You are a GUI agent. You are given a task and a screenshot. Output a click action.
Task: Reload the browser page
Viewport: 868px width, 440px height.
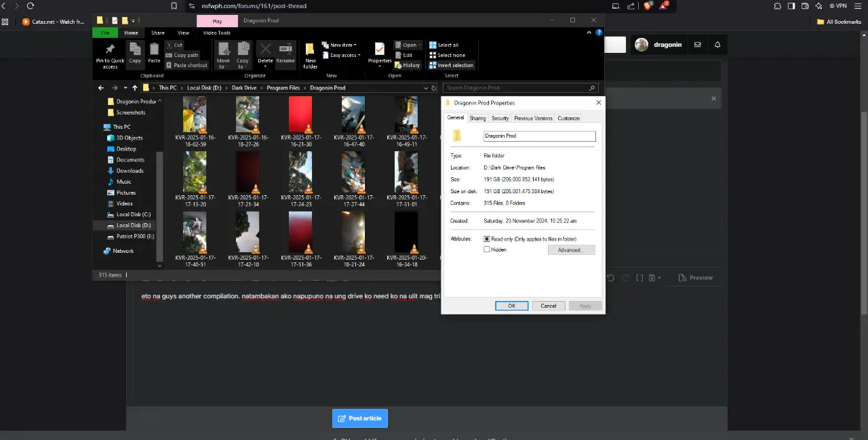(x=31, y=5)
